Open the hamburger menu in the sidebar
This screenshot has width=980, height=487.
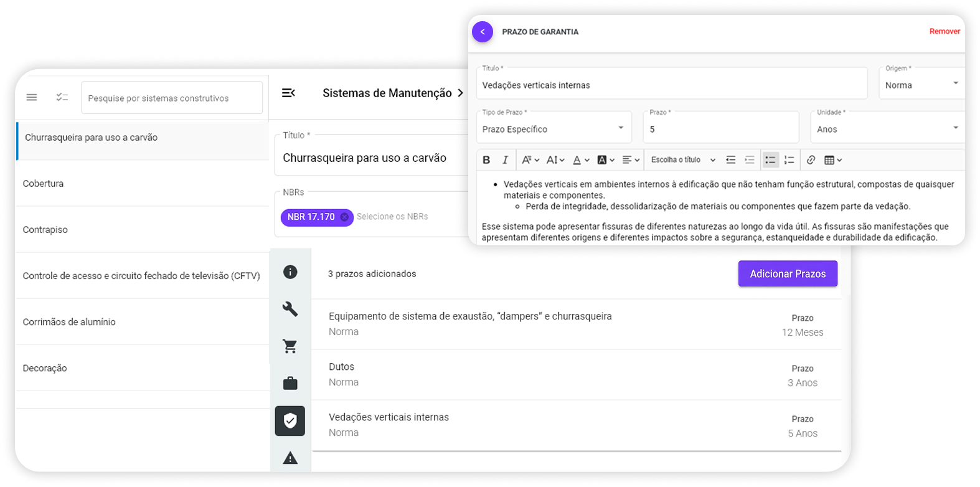click(x=32, y=97)
